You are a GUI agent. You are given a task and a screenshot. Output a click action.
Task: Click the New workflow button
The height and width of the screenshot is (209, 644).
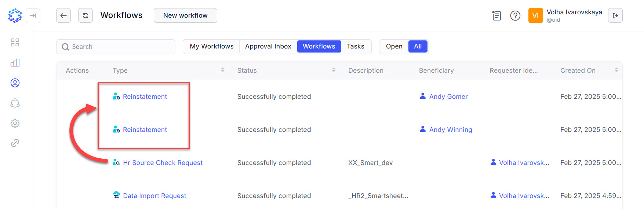185,15
